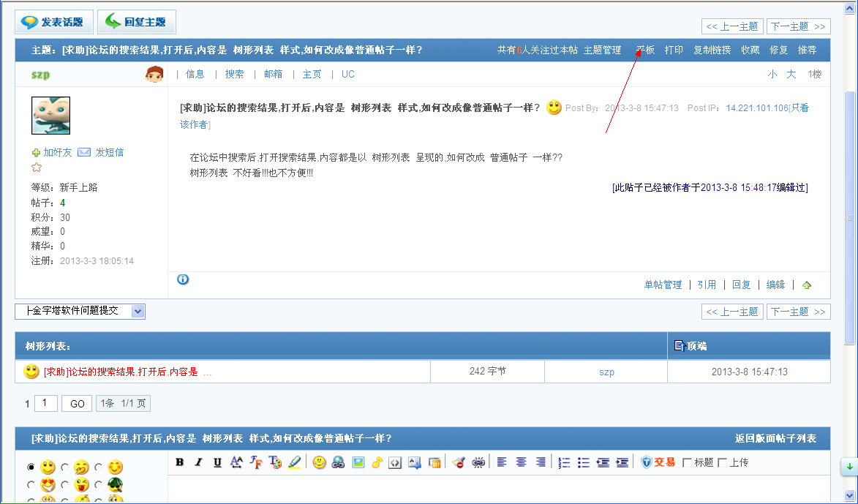Apply italic formatting in the editor toolbar
This screenshot has height=504, width=858.
[198, 462]
